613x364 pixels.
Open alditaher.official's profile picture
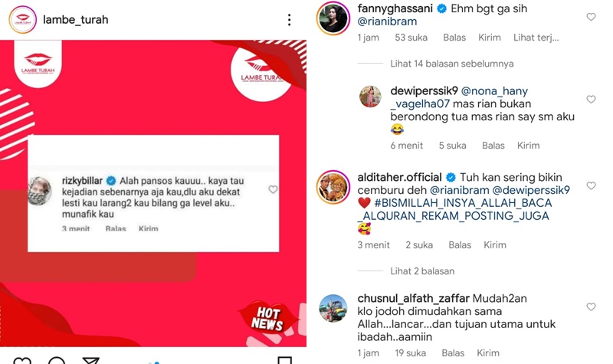[333, 187]
